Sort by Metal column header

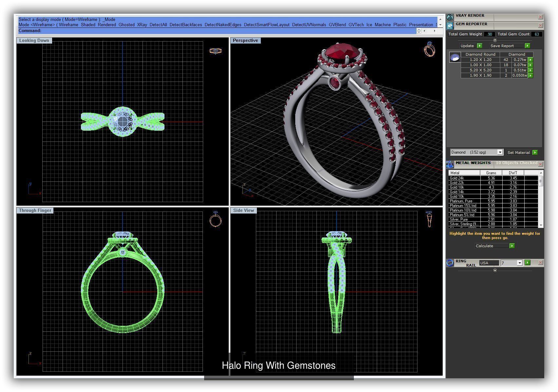pos(464,173)
